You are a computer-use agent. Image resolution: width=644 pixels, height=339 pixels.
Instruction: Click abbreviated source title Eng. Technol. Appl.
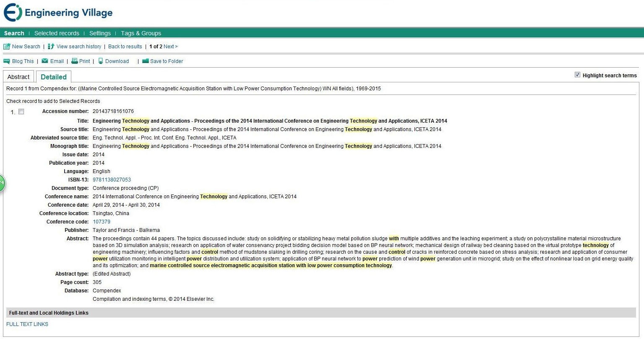click(x=164, y=138)
